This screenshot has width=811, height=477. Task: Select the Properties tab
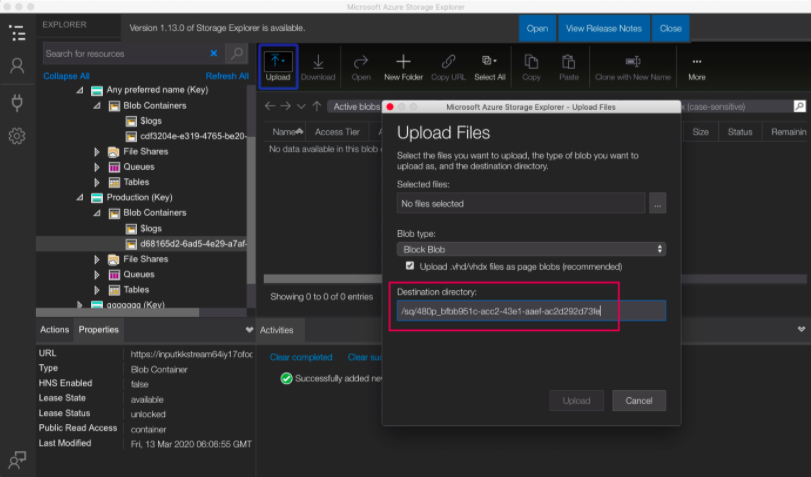(99, 329)
